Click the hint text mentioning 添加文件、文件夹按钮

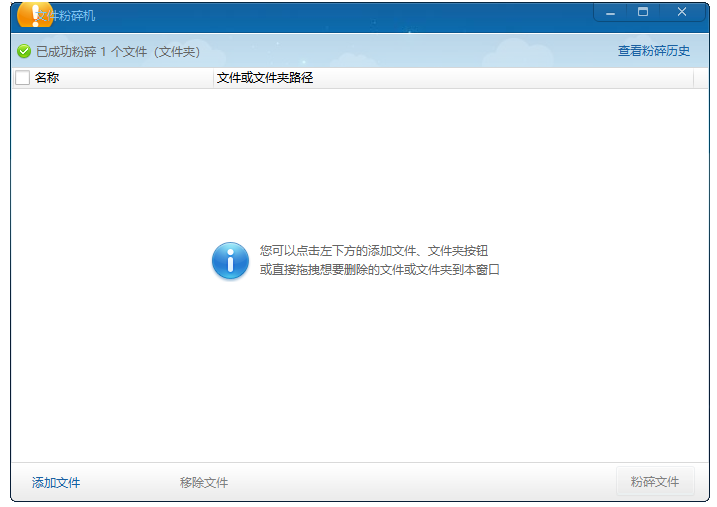(x=374, y=252)
